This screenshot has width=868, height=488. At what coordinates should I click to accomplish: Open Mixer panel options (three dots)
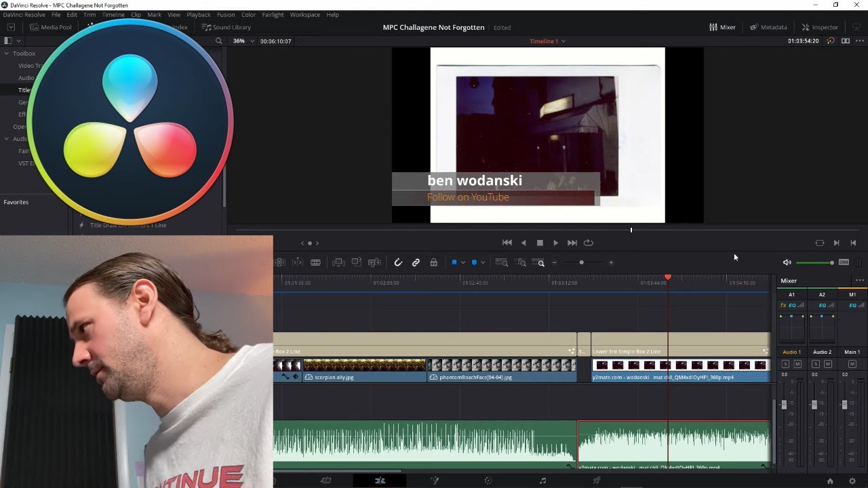(x=859, y=281)
